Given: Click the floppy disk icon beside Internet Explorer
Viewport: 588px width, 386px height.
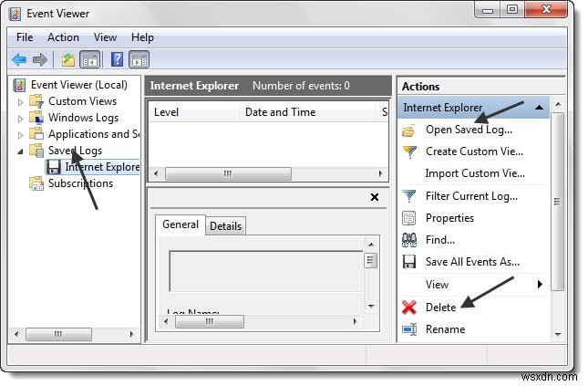Looking at the screenshot, I should click(54, 167).
